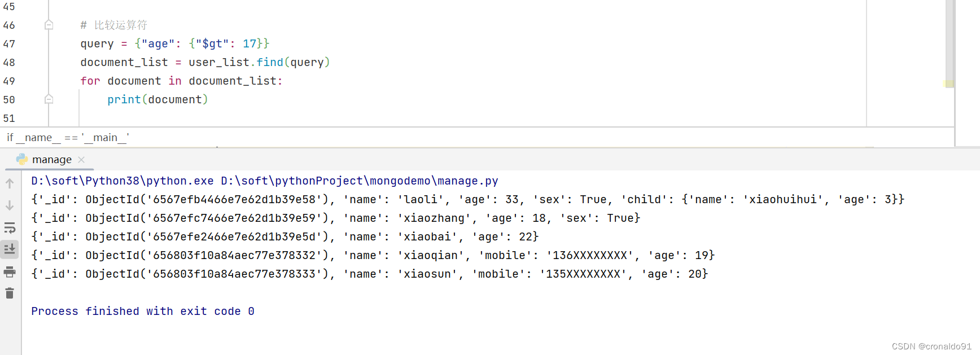Select the manage run tab
The width and height of the screenshot is (980, 355).
click(51, 160)
